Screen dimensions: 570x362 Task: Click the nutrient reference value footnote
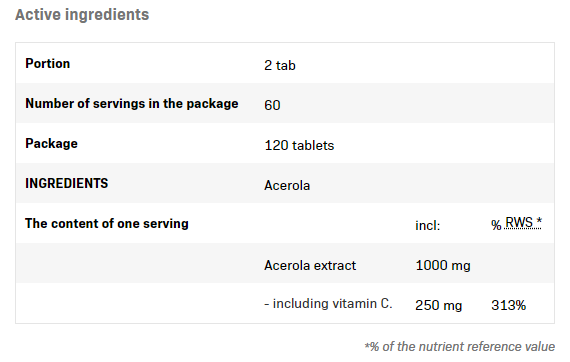459,347
